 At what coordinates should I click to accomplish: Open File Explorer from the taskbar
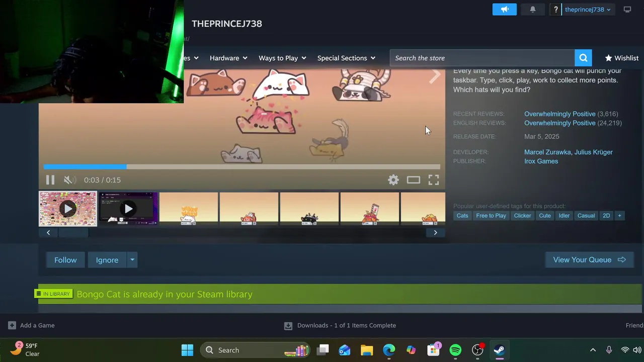pos(367,350)
